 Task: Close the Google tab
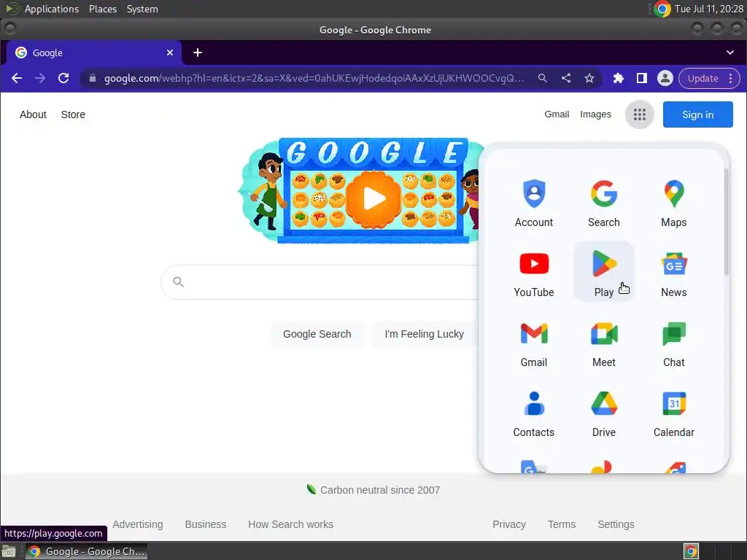[169, 52]
